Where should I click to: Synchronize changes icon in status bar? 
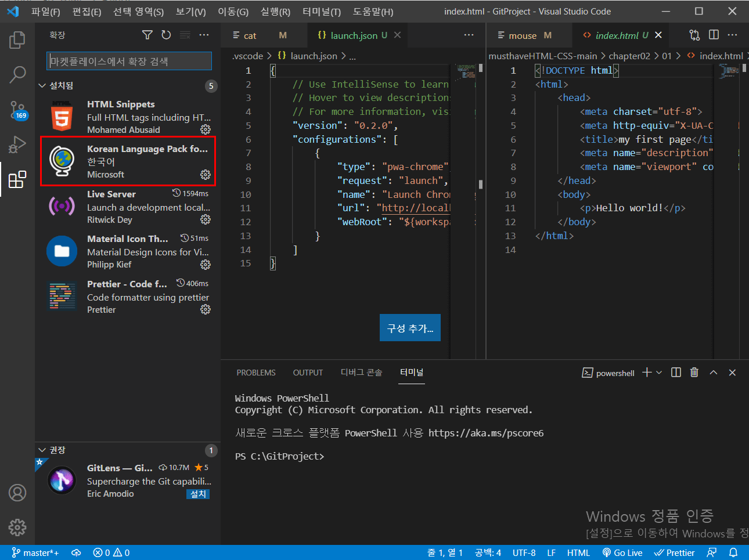pos(76,552)
